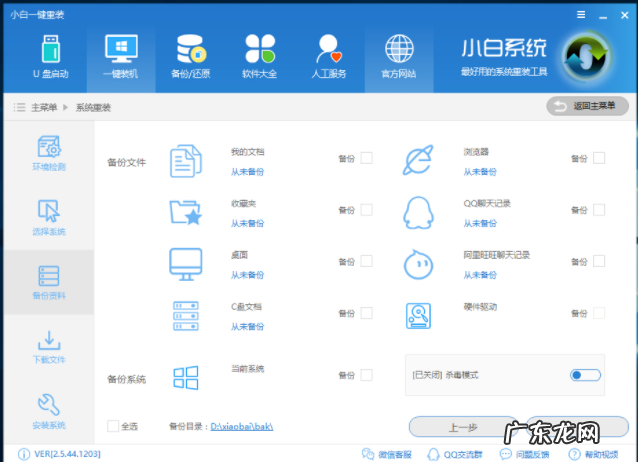The height and width of the screenshot is (462, 638).
Task: Switch to 备份/还原 tab
Action: click(190, 57)
